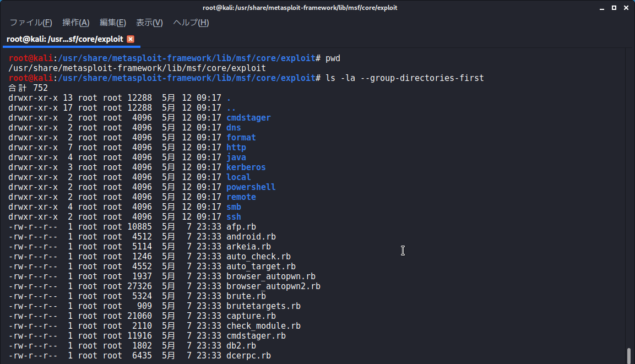Click the capture.rb file name
Viewport: 635px width, 364px height.
click(251, 316)
